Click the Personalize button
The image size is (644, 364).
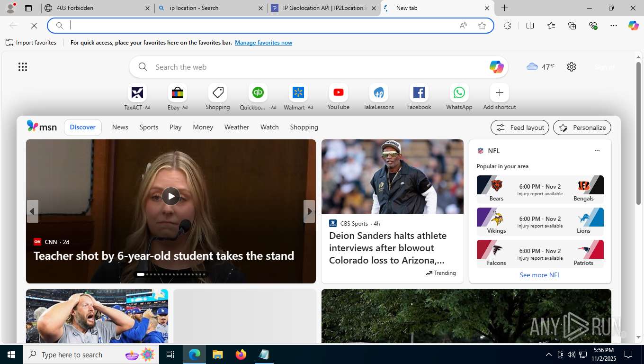click(582, 127)
